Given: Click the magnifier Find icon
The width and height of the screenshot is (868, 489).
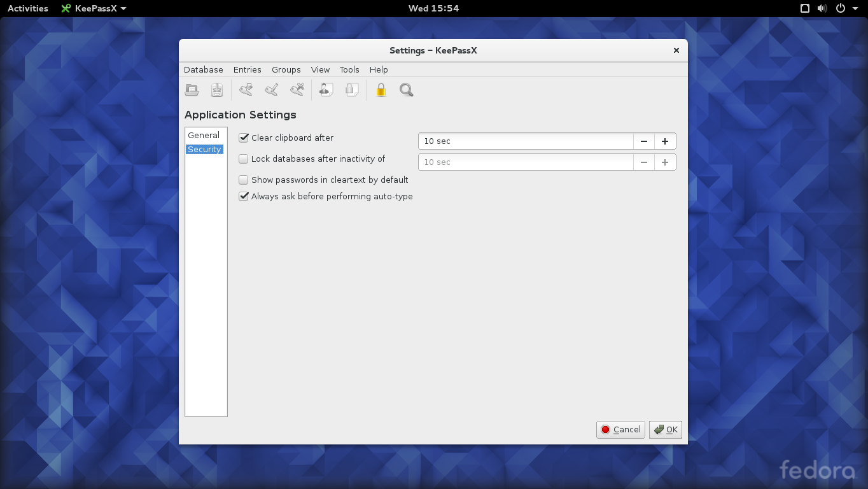Looking at the screenshot, I should pos(407,90).
